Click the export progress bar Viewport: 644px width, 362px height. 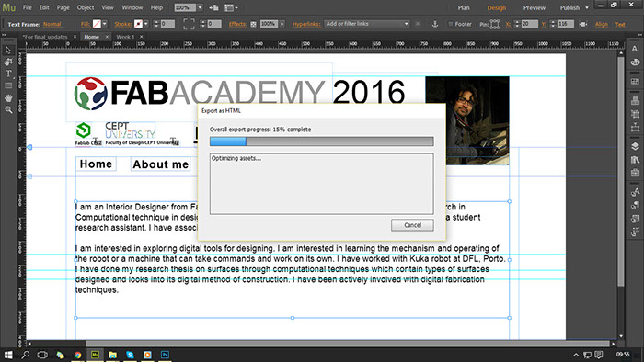(x=322, y=141)
